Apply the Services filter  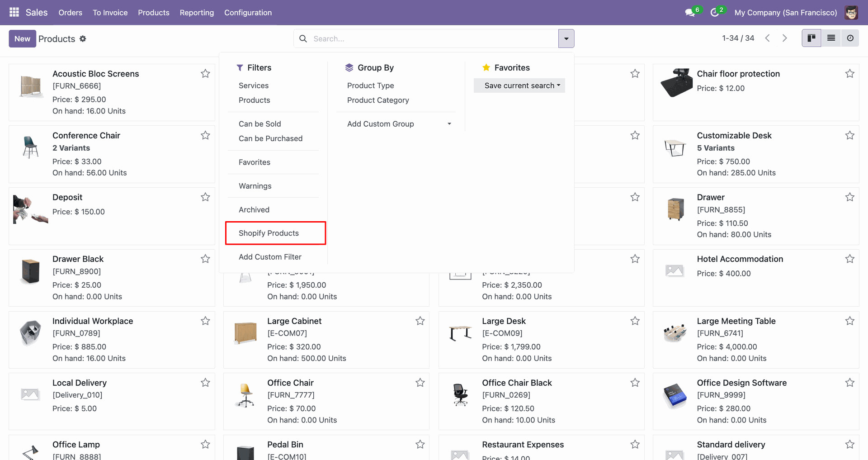pos(254,85)
